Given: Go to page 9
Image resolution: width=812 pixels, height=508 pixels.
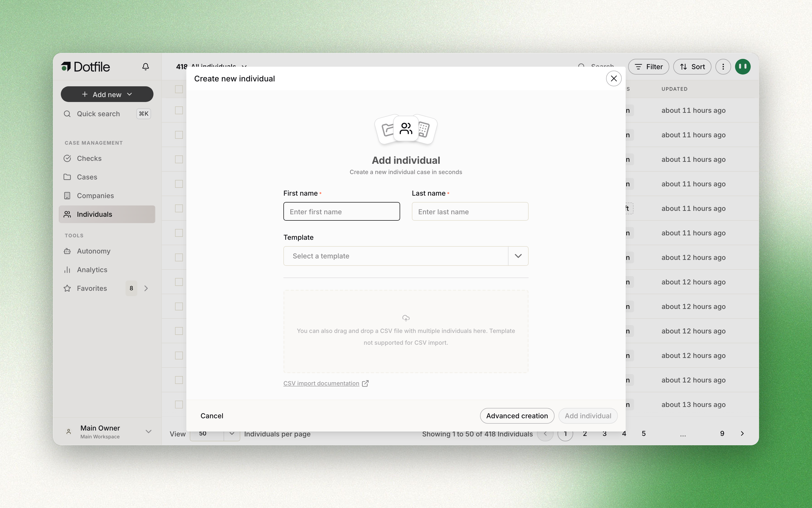Looking at the screenshot, I should [722, 433].
